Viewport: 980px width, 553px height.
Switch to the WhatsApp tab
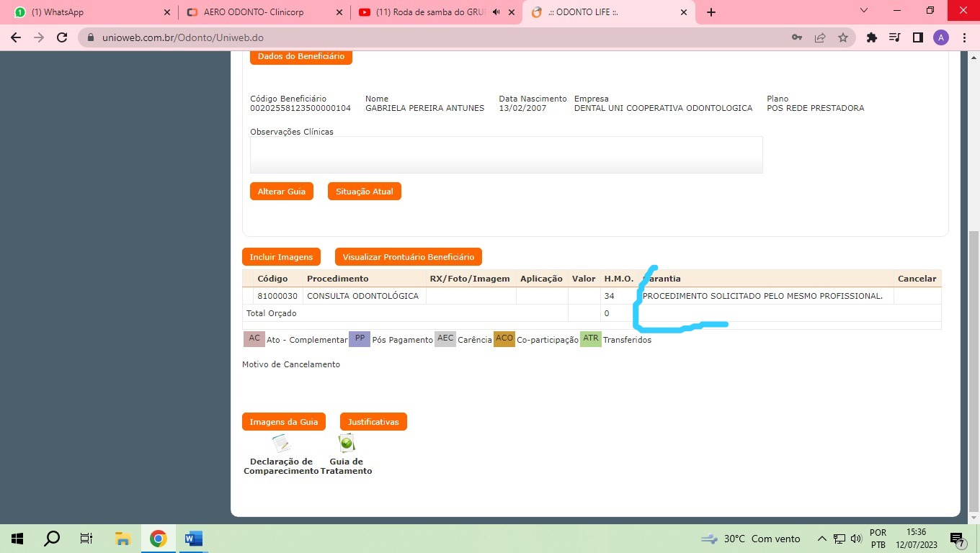coord(90,12)
